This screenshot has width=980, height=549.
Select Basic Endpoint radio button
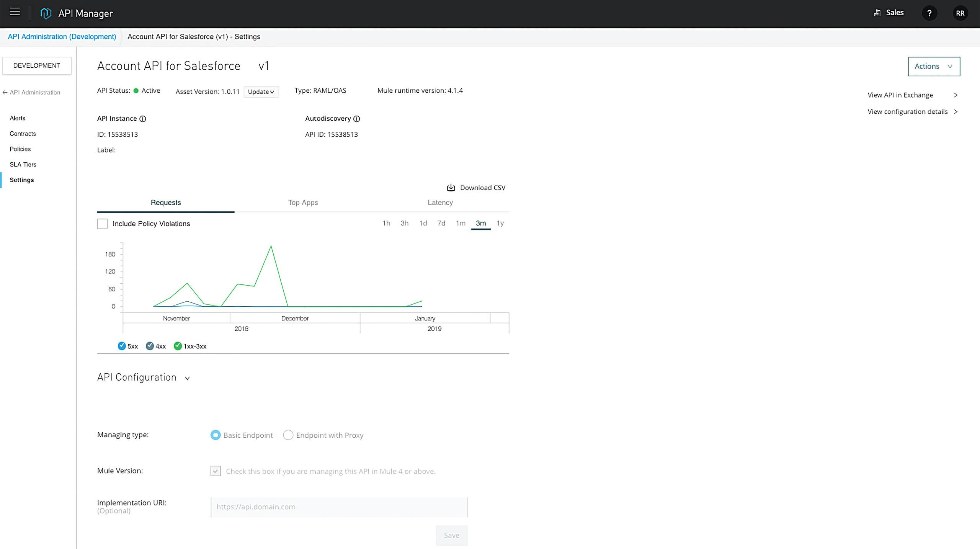(x=216, y=435)
